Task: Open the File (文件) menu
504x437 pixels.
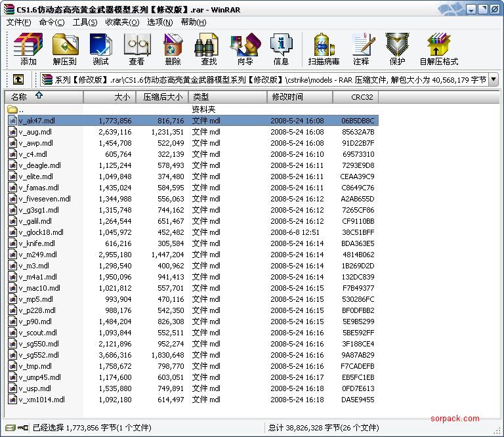Action: (18, 22)
